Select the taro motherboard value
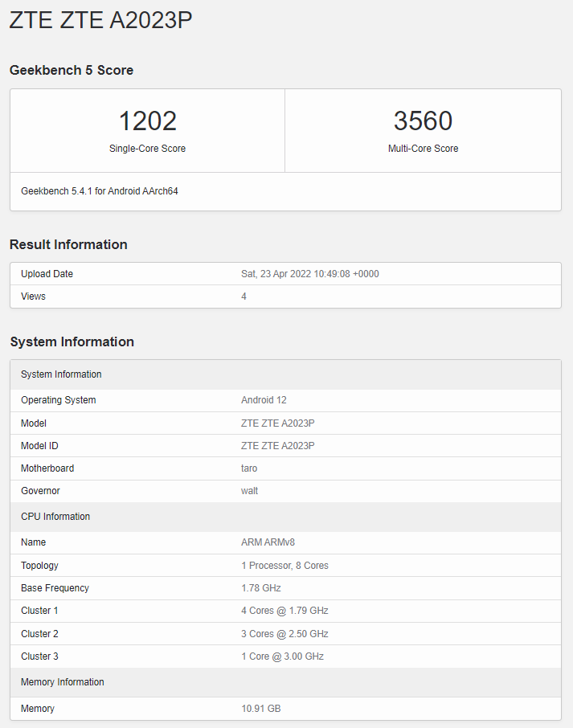The width and height of the screenshot is (573, 728). coord(249,468)
